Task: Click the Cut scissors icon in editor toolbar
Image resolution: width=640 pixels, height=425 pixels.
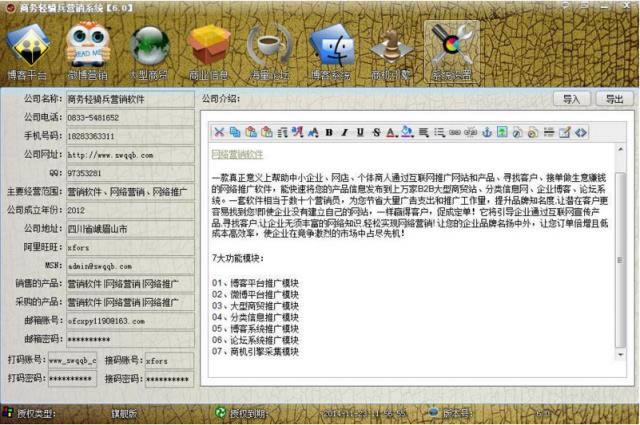Action: (x=219, y=132)
